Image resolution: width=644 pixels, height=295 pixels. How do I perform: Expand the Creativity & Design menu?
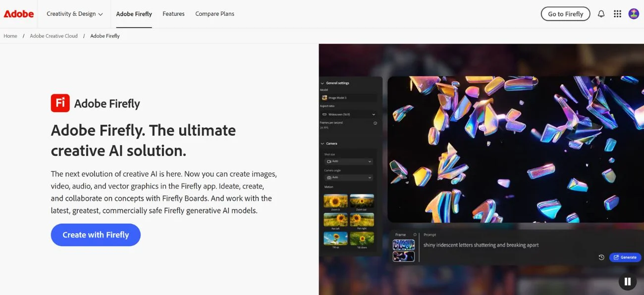(75, 14)
